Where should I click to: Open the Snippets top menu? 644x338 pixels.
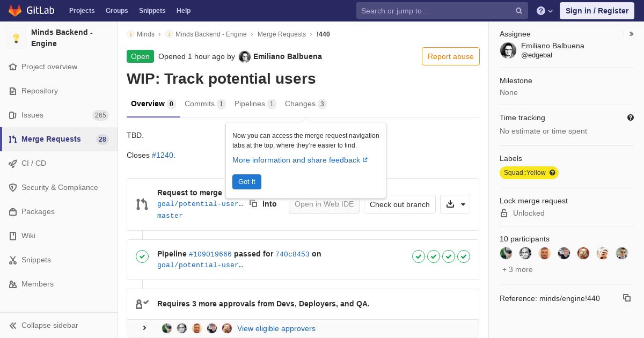152,11
